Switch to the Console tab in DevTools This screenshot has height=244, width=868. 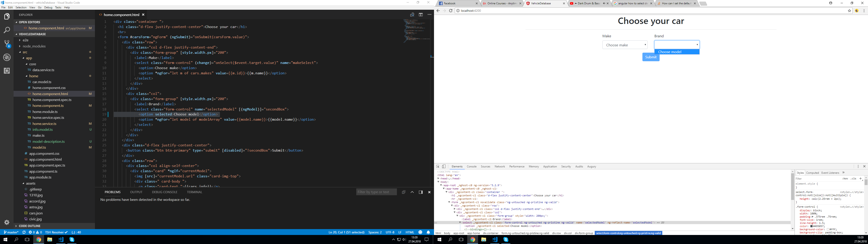click(471, 166)
